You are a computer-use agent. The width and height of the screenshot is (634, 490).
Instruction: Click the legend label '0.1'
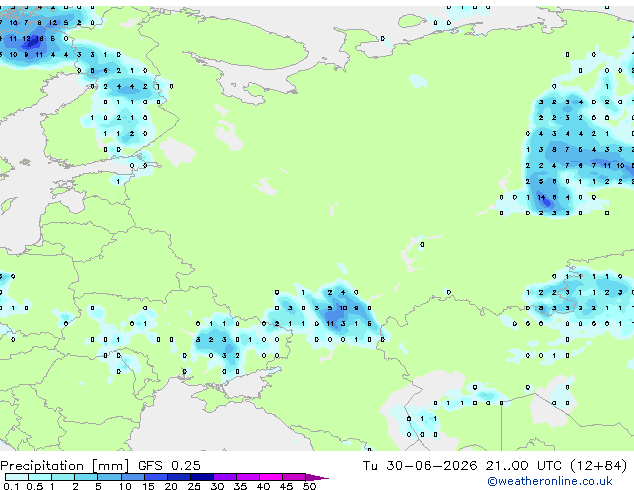click(x=11, y=486)
